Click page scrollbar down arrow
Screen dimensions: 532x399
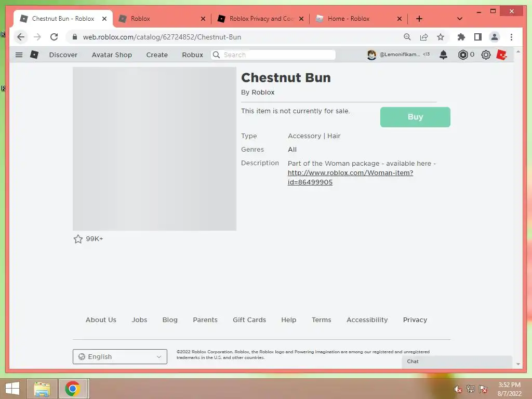tap(518, 364)
